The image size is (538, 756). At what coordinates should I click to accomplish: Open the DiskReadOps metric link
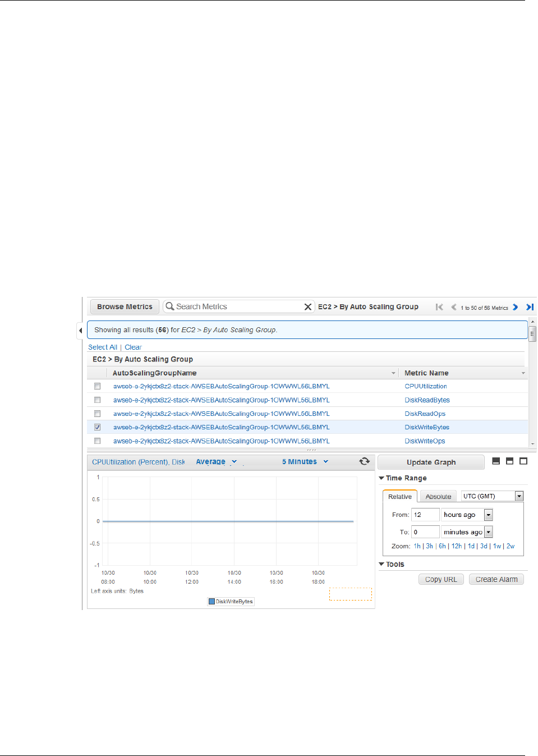click(425, 414)
